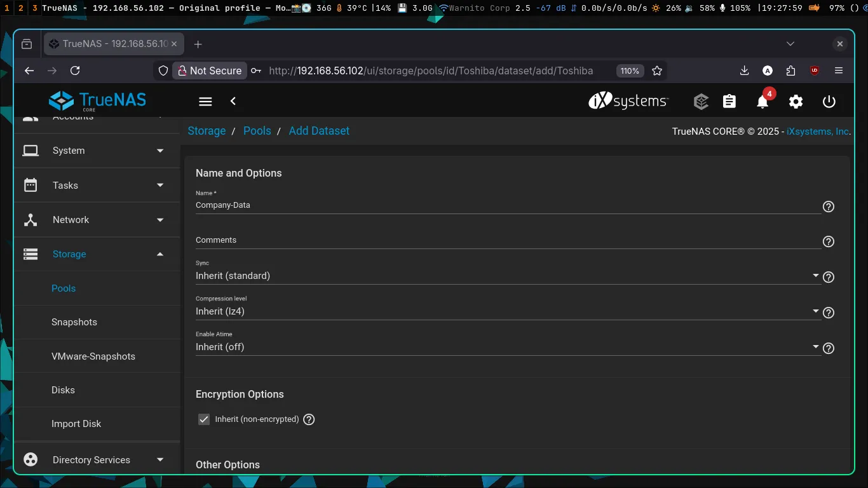
Task: Click help icon beside Compression level
Action: coord(828,313)
